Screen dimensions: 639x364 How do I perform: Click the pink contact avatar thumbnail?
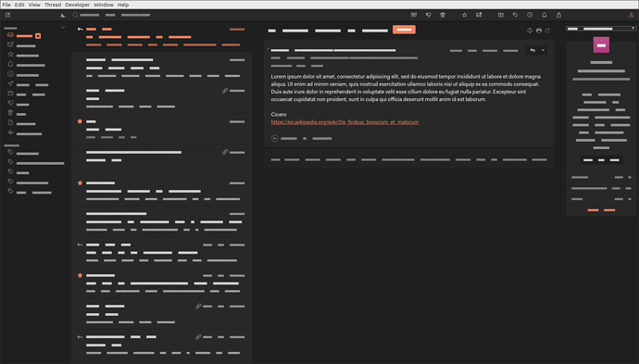click(601, 44)
